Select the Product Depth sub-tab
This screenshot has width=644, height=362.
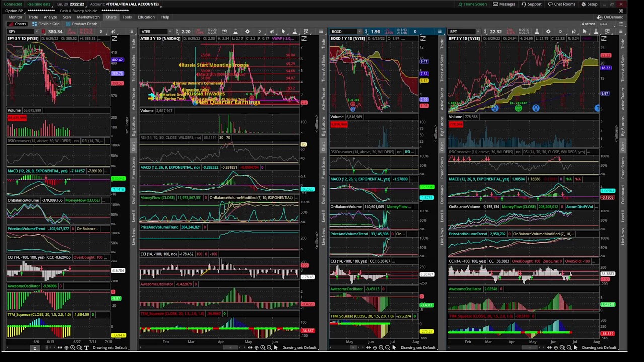click(82, 24)
